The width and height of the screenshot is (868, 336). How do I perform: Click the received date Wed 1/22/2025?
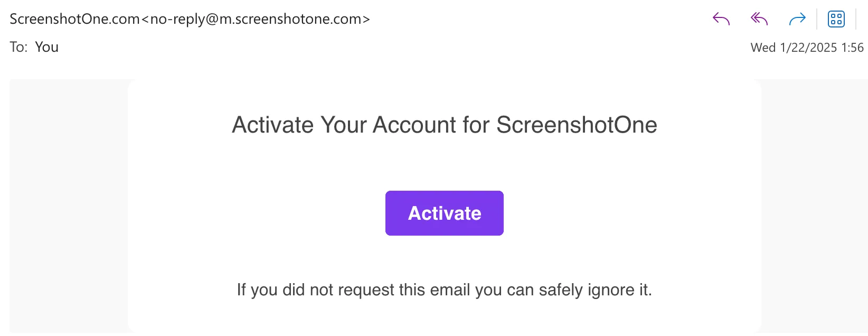coord(794,48)
